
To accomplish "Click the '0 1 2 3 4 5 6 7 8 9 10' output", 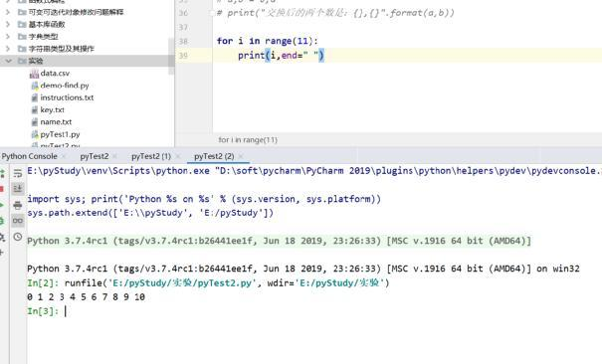I will pyautogui.click(x=86, y=297).
